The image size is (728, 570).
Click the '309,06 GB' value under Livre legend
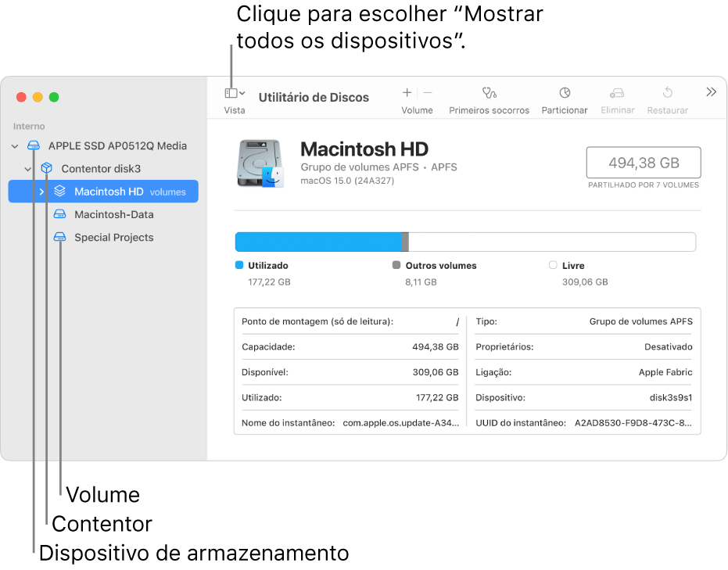click(x=585, y=282)
